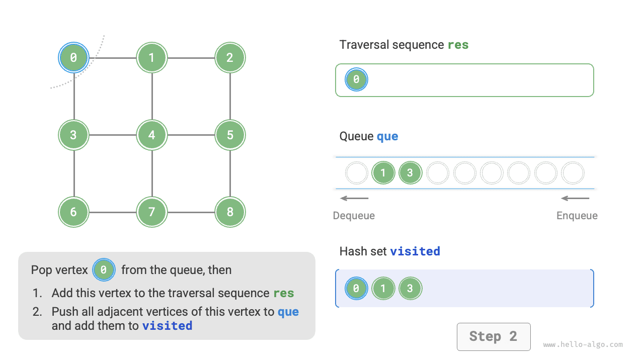
Task: Click graph vertex 2 at top right
Action: (x=230, y=58)
